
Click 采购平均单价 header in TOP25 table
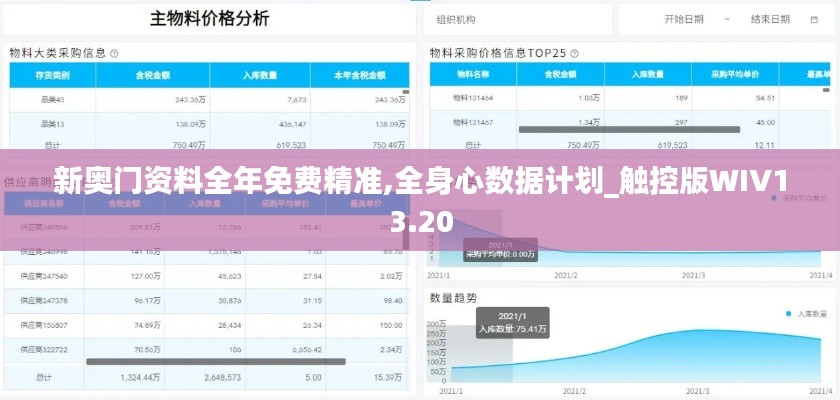click(735, 75)
